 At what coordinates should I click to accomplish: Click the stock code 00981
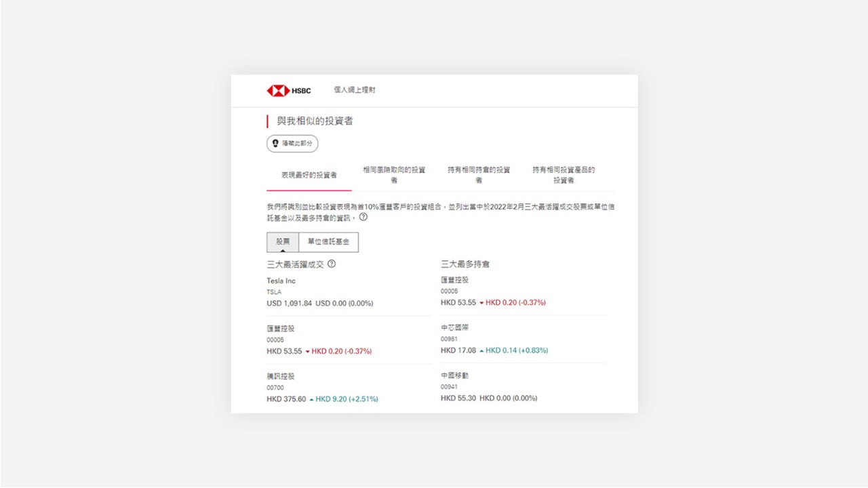point(449,339)
